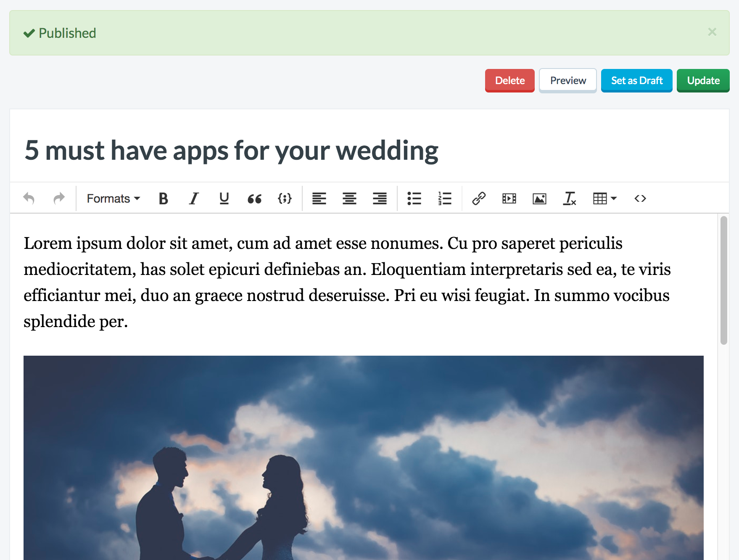The image size is (739, 560).
Task: Align text to the left
Action: pos(319,198)
